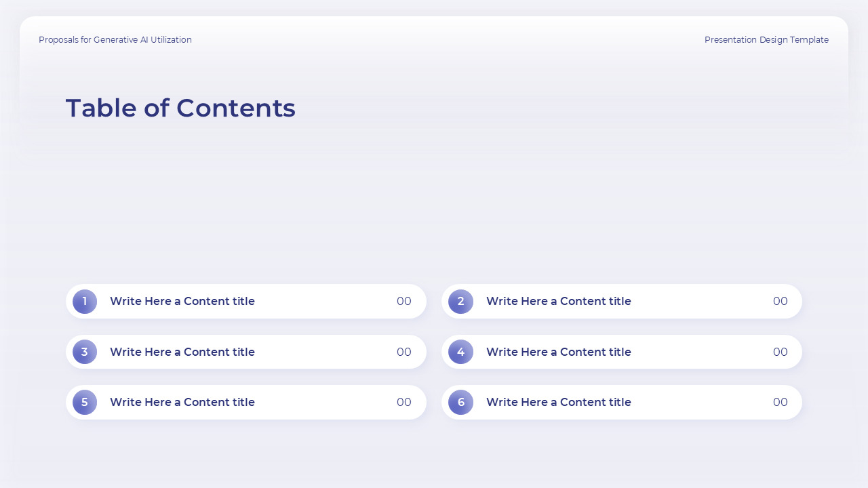The image size is (868, 488).
Task: Click the number 2 circle badge
Action: coord(460,302)
